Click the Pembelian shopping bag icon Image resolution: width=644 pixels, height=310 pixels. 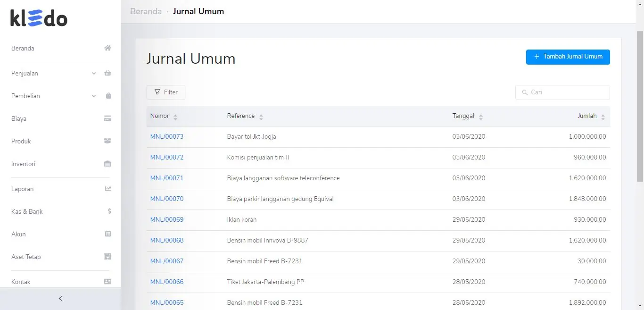coord(108,96)
